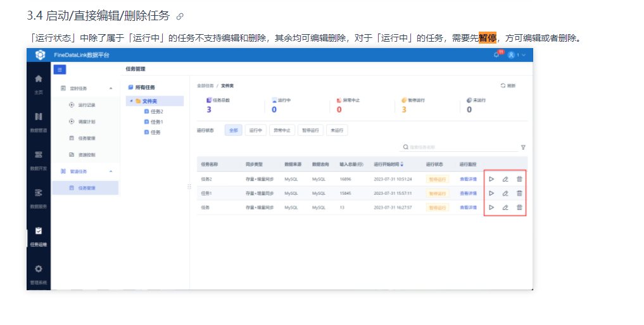Click the blue menu collapse button
This screenshot has height=325, width=644.
point(60,70)
